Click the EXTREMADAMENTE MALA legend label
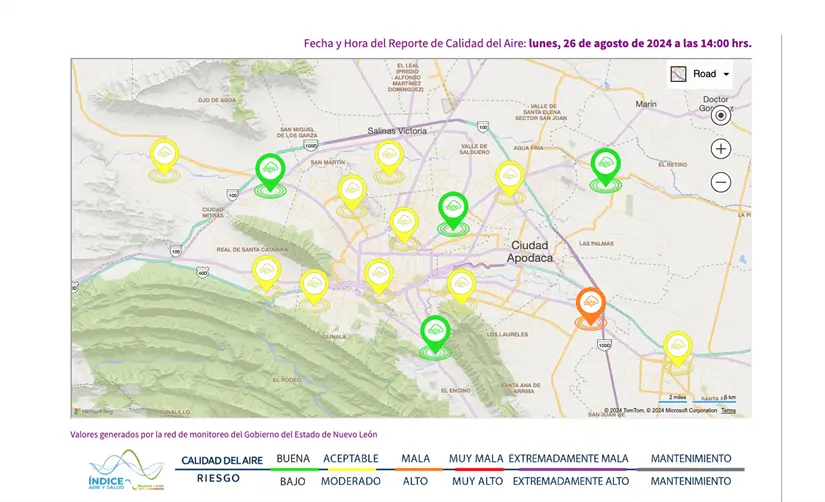Image resolution: width=825 pixels, height=502 pixels. (568, 459)
